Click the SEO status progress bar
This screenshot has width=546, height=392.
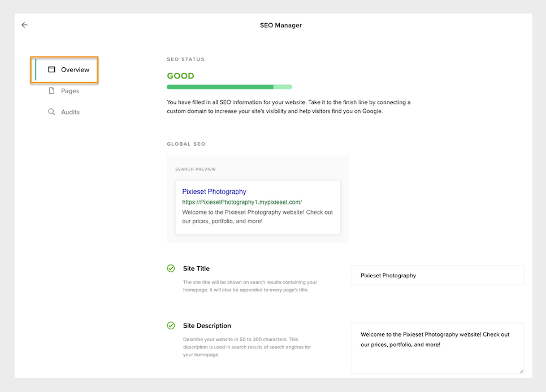[x=229, y=87]
